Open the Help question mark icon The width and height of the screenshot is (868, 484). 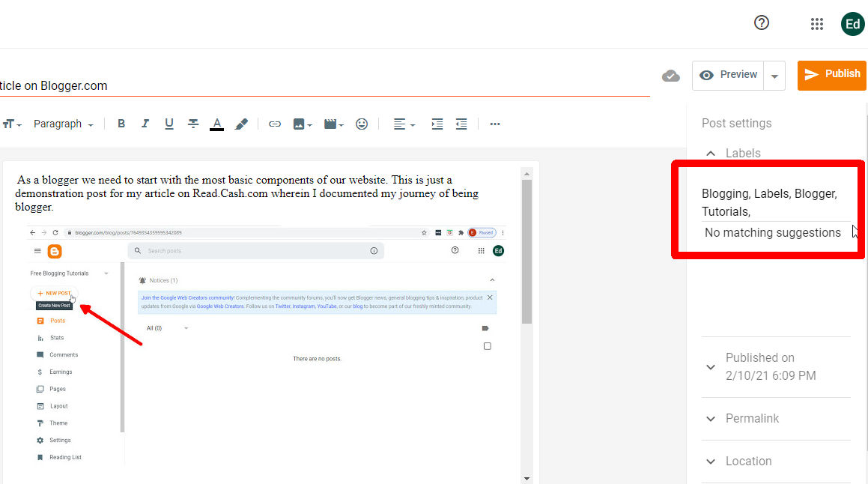point(761,22)
